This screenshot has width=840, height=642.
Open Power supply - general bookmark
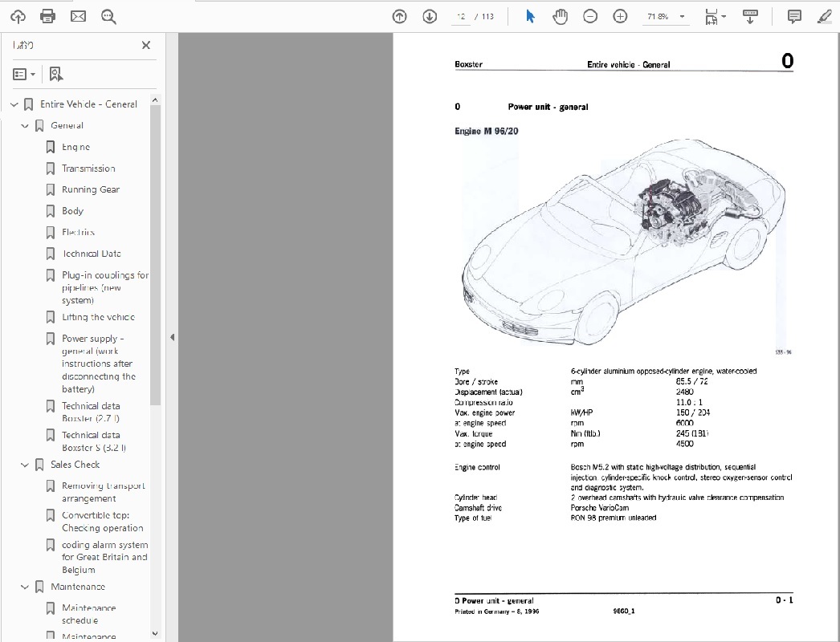click(99, 364)
